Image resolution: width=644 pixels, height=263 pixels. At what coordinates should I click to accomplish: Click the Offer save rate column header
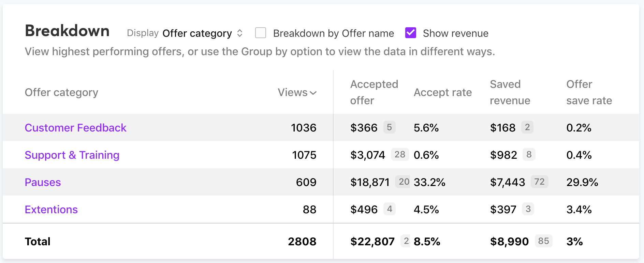pos(589,92)
